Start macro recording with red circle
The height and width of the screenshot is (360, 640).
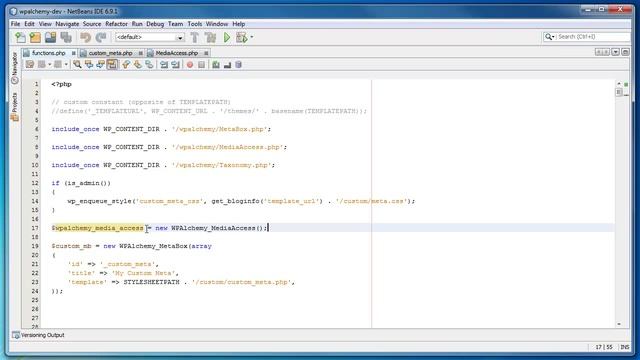pyautogui.click(x=190, y=64)
